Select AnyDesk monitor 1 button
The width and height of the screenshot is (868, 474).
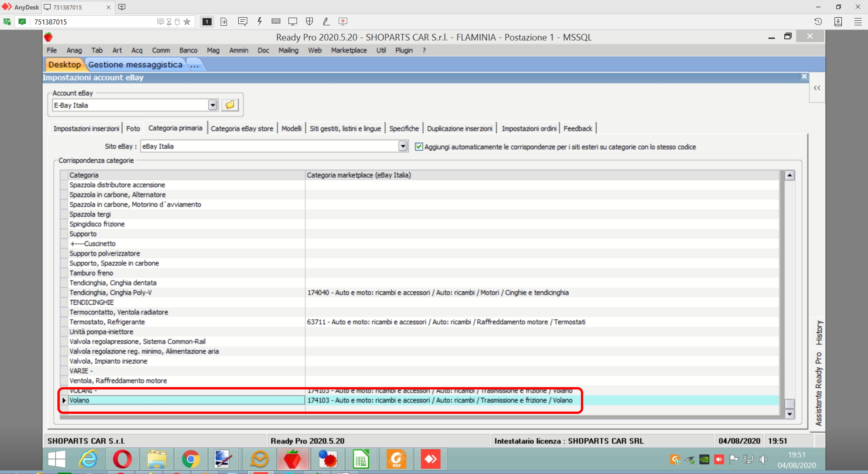click(207, 22)
